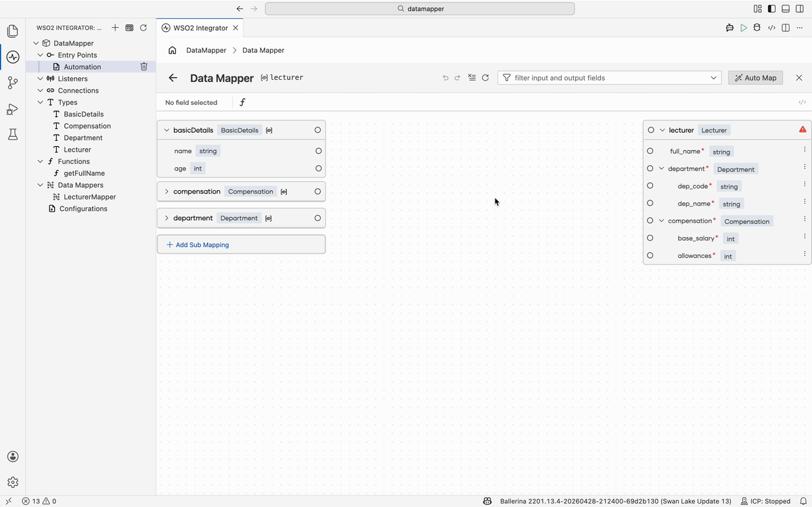
Task: Open the function expression editor icon
Action: click(242, 102)
